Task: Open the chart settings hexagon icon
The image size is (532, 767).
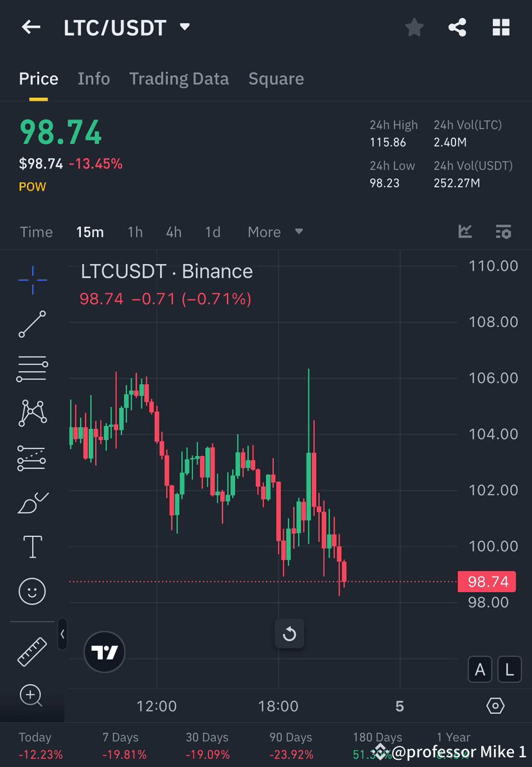Action: pos(495,705)
